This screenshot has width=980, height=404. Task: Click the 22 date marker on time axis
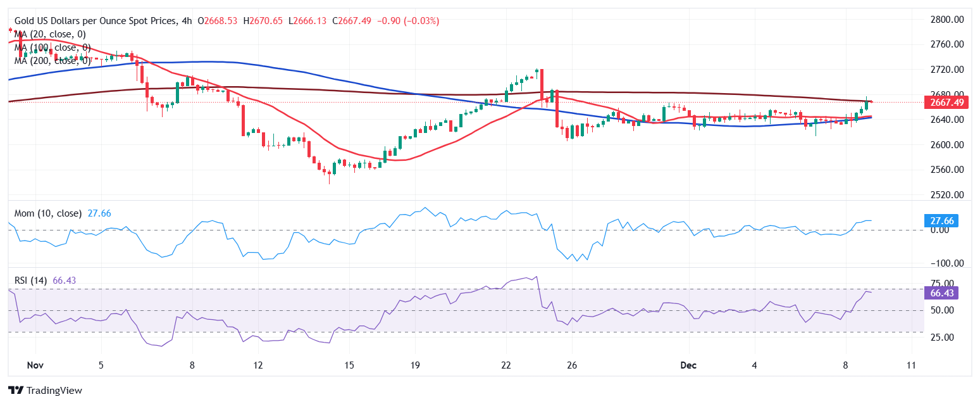point(506,365)
